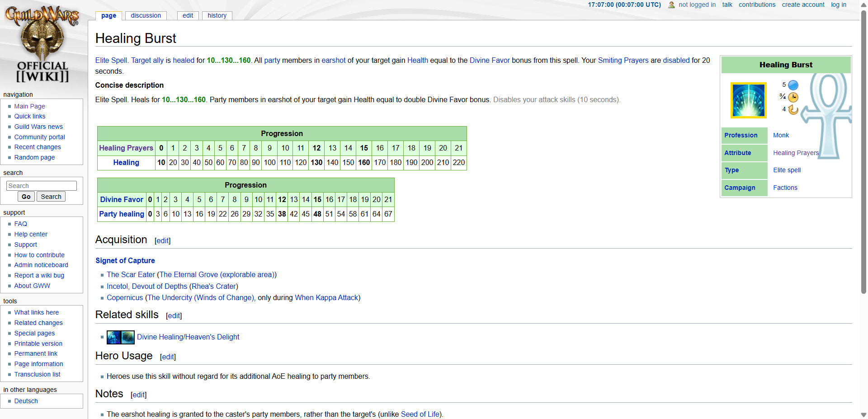The height and width of the screenshot is (419, 868).
Task: Click the activation time clock icon
Action: tap(793, 97)
